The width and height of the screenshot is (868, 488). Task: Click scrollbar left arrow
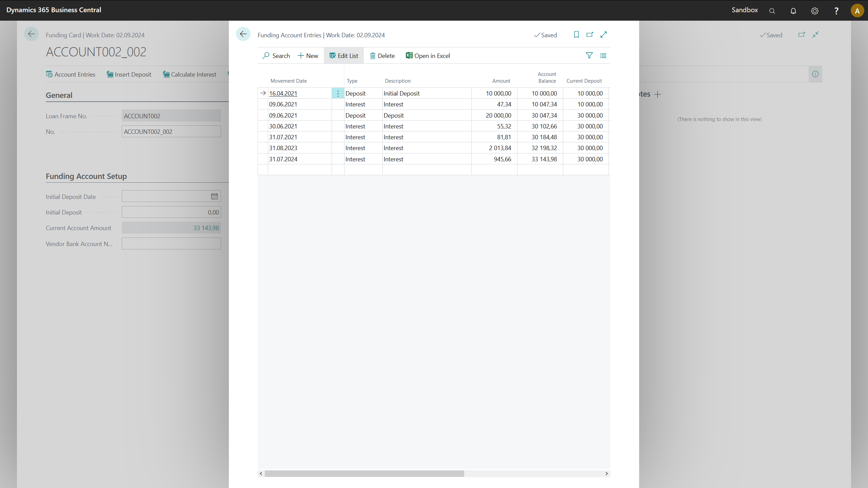tap(261, 473)
